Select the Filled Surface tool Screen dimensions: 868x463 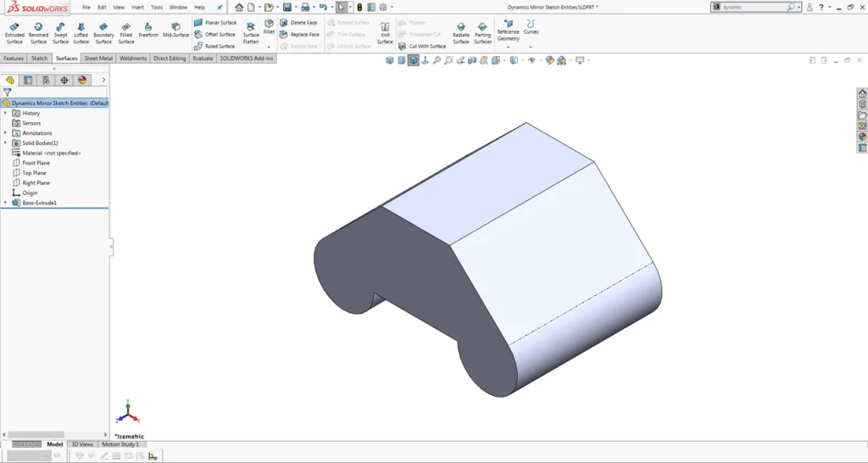point(126,33)
